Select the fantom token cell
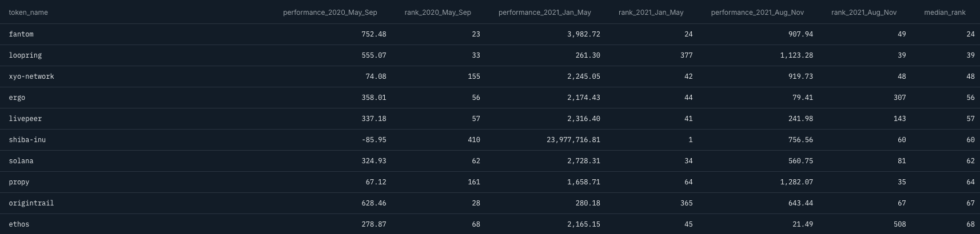980x234 pixels. tap(21, 34)
